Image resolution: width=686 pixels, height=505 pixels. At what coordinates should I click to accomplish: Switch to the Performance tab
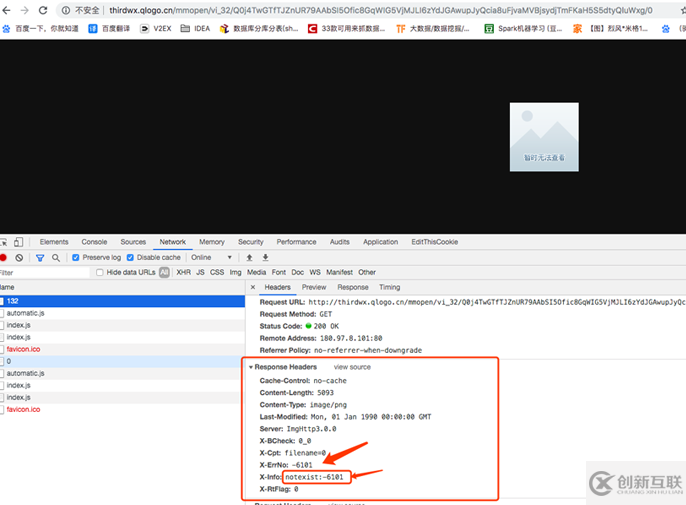tap(296, 242)
